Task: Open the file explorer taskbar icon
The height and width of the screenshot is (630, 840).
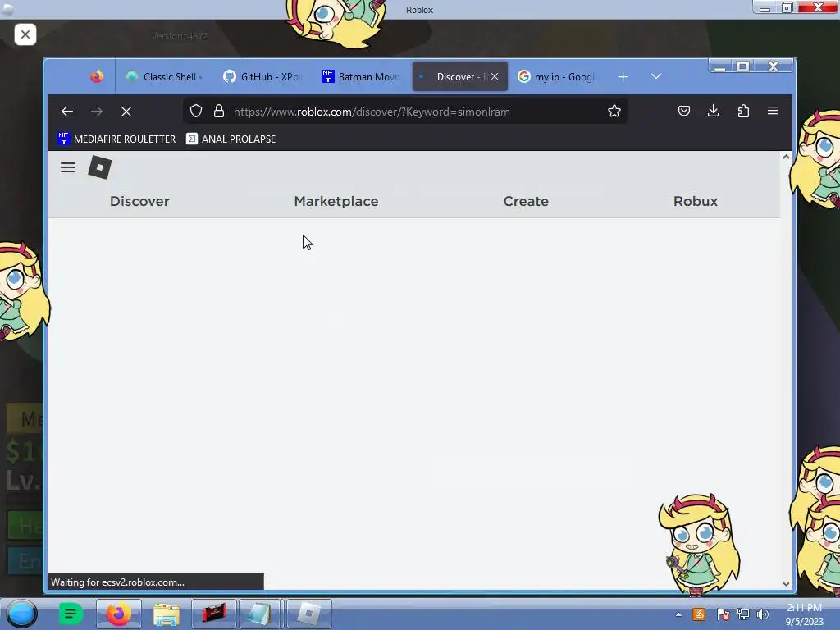Action: [x=166, y=614]
